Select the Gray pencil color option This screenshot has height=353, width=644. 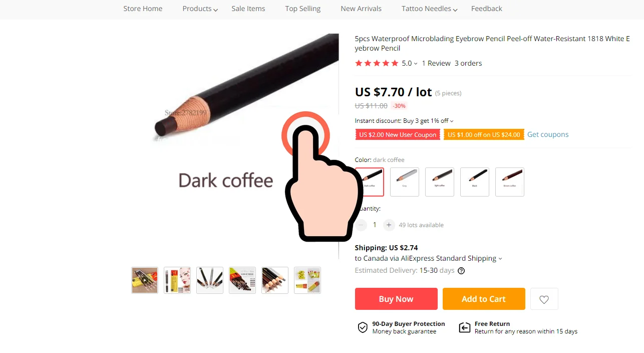point(405,182)
